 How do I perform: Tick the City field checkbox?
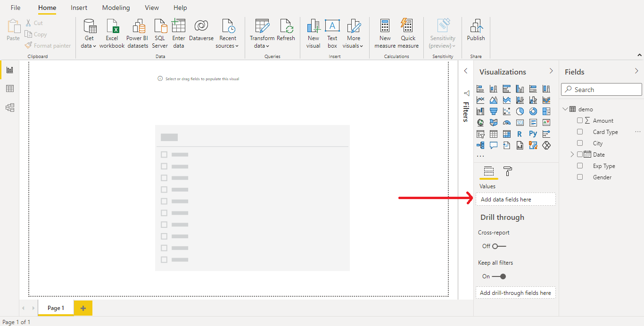point(580,143)
